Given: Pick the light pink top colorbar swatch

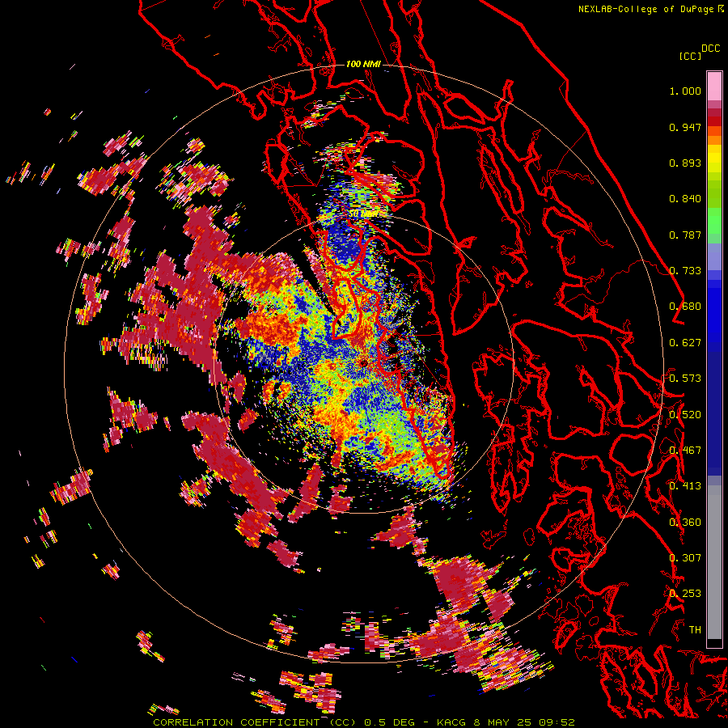Looking at the screenshot, I should (714, 86).
